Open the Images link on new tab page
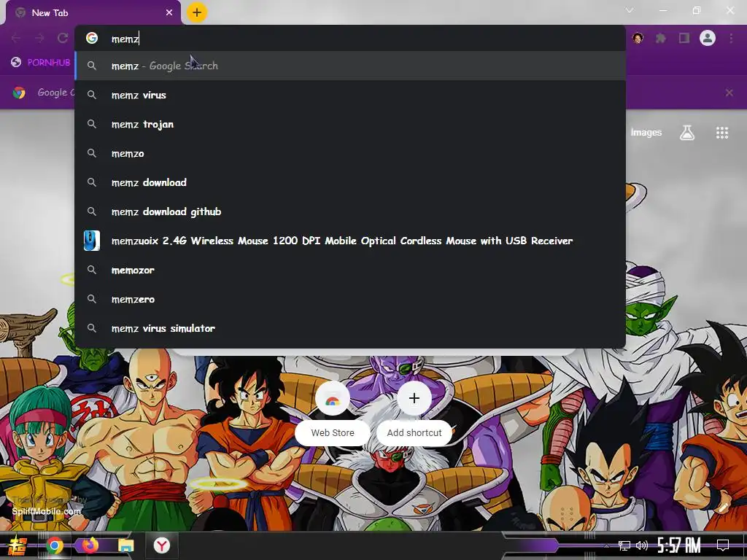The width and height of the screenshot is (747, 560). click(x=646, y=133)
